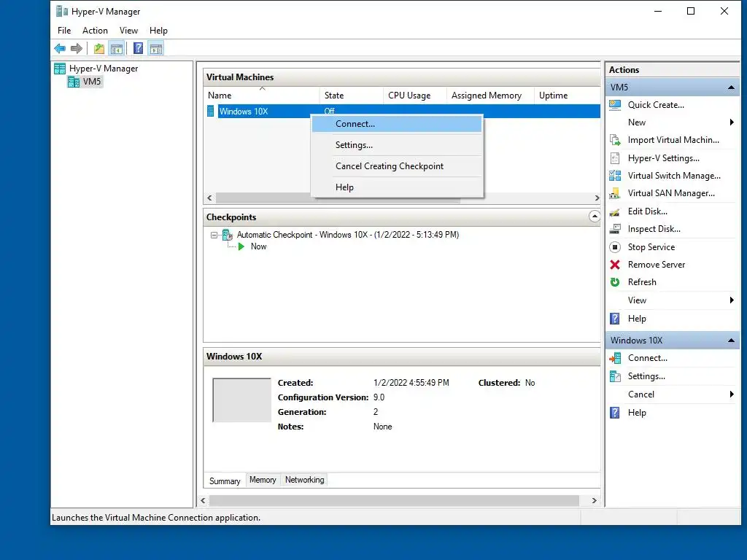Select Hyper-V Manager root tree label
The width and height of the screenshot is (747, 560).
[104, 69]
